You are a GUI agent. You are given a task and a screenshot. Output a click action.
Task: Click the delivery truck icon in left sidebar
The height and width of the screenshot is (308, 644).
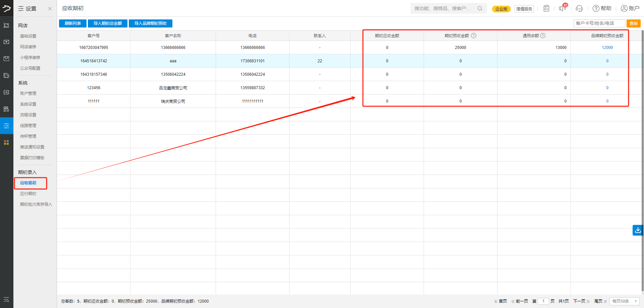coord(6,75)
